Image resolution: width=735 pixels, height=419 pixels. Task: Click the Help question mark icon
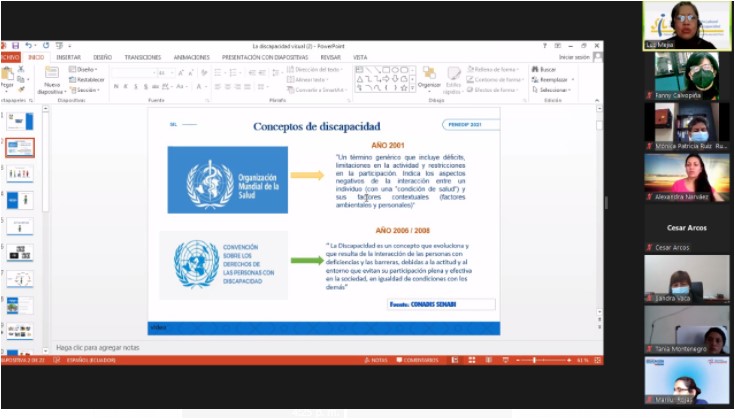[x=545, y=46]
